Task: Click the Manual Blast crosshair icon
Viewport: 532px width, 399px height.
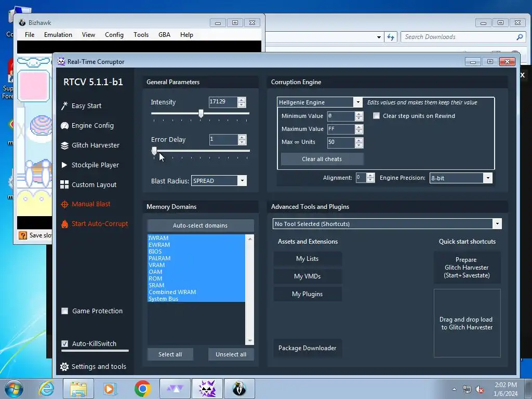Action: coord(64,204)
